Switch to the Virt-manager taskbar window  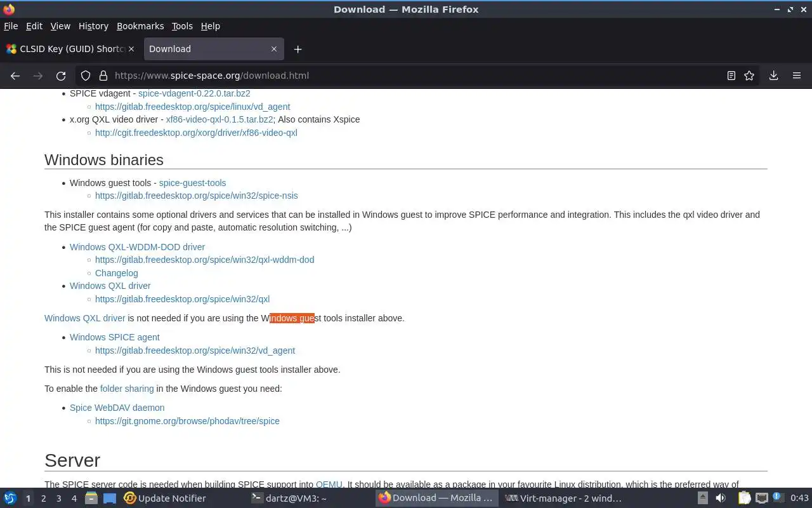(x=563, y=498)
